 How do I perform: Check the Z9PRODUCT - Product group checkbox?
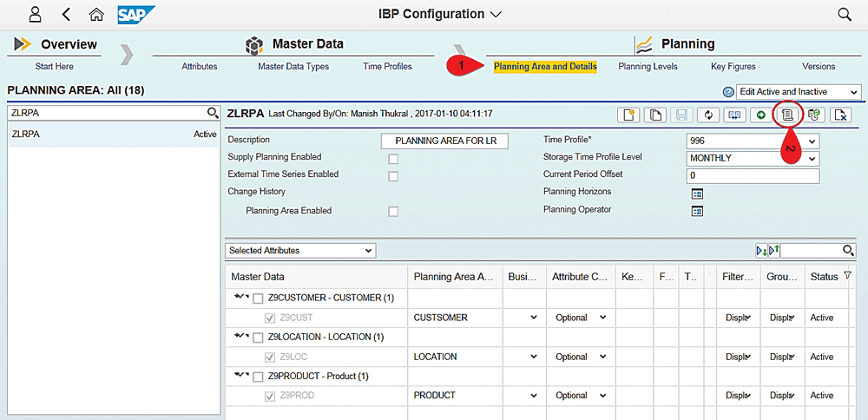[x=258, y=377]
